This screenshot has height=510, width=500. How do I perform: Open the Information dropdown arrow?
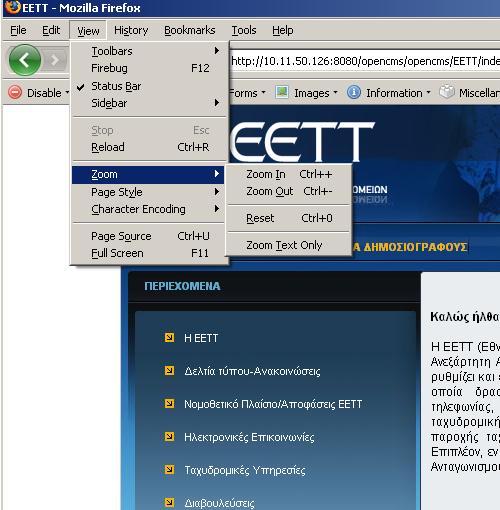click(429, 92)
